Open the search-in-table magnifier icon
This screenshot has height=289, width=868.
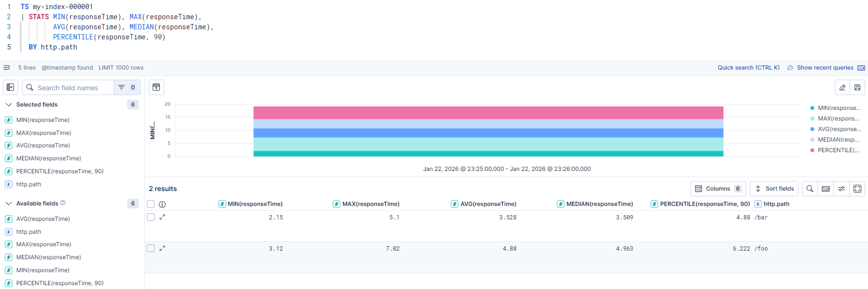[x=810, y=189]
